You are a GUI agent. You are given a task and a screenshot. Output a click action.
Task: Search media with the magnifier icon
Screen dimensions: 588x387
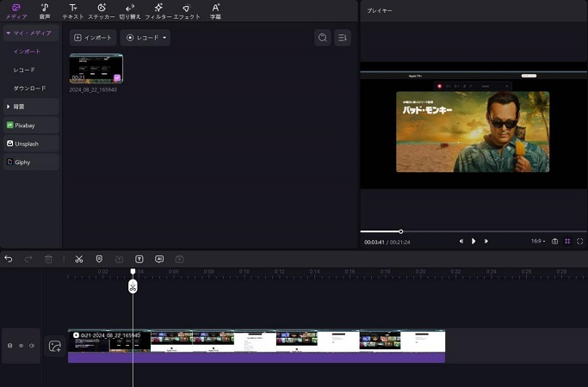point(322,38)
